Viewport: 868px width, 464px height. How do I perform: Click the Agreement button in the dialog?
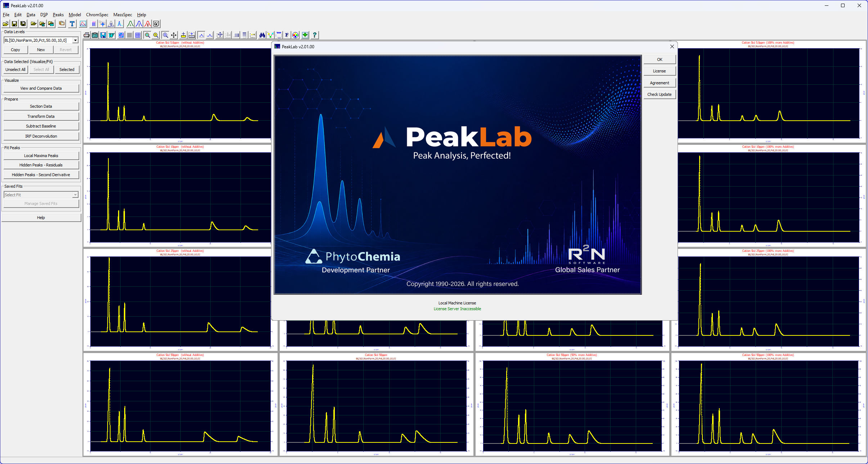click(x=660, y=83)
